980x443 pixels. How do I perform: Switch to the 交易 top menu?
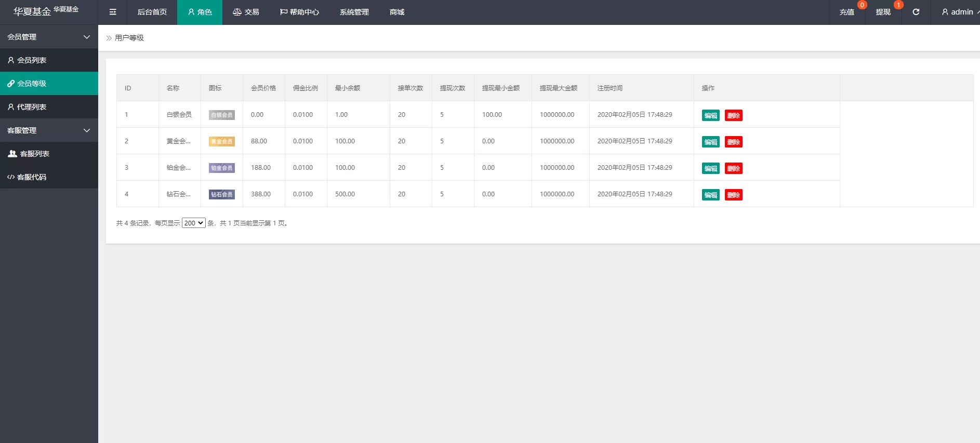(x=246, y=12)
